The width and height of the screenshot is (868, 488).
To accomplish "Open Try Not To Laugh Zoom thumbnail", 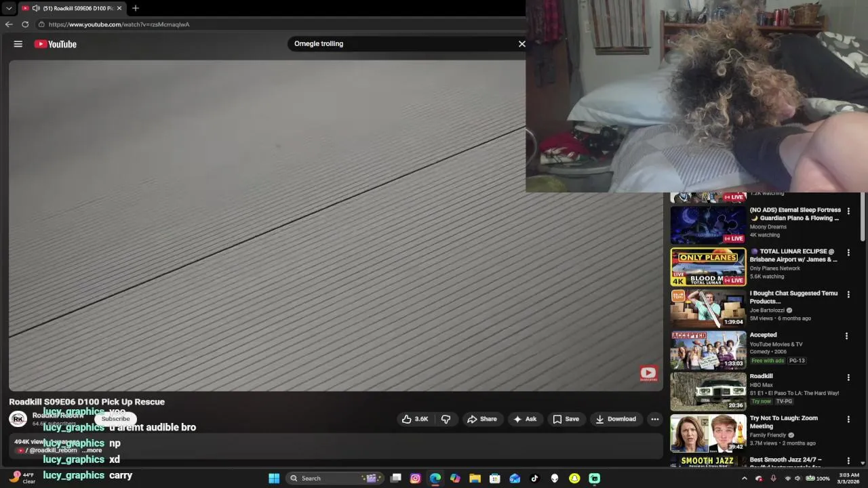I will click(x=708, y=433).
